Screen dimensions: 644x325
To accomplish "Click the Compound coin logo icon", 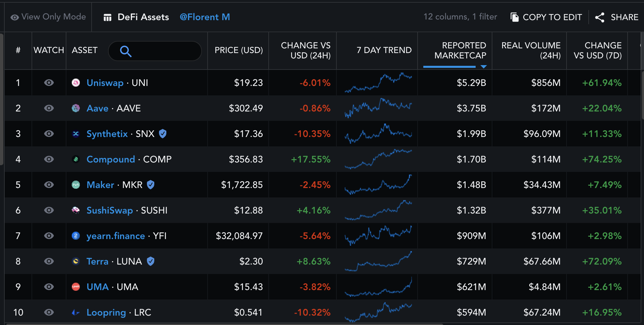I will (76, 159).
